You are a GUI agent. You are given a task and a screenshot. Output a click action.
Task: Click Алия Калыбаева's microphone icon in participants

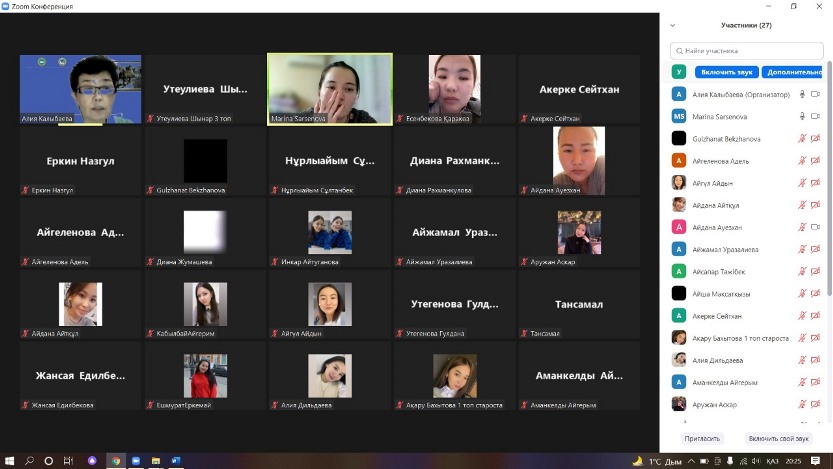coord(802,94)
